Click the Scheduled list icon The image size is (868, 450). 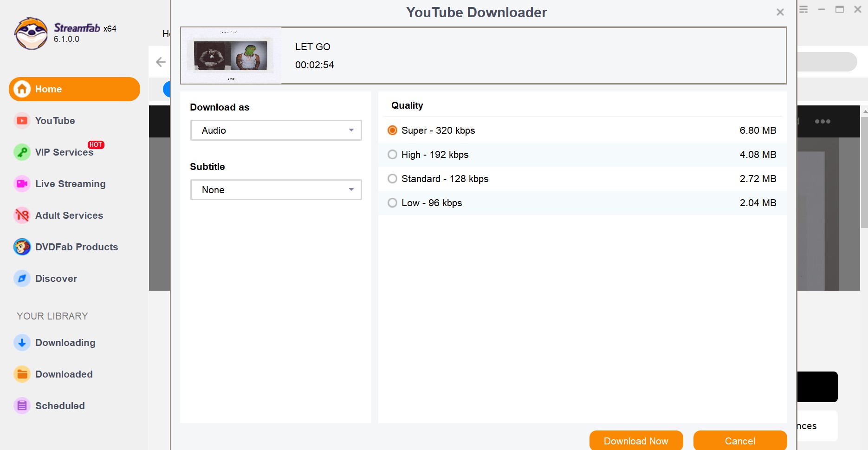pyautogui.click(x=22, y=406)
